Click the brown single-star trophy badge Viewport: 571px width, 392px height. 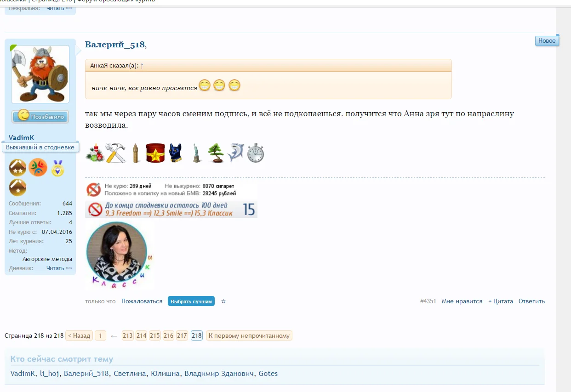(18, 187)
